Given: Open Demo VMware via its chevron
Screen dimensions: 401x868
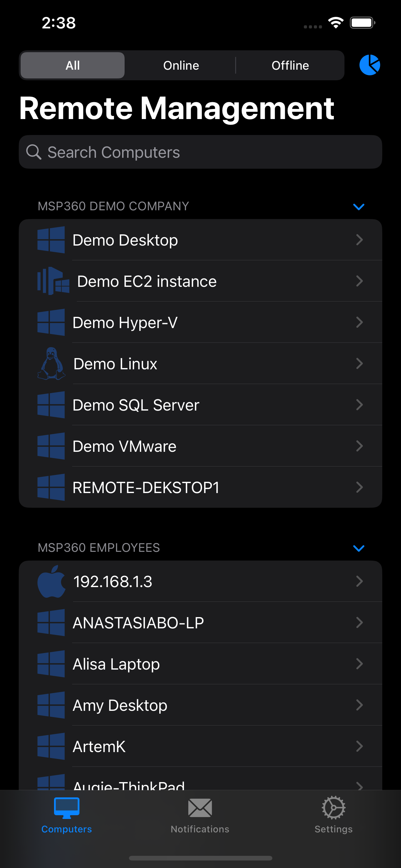Looking at the screenshot, I should (359, 446).
